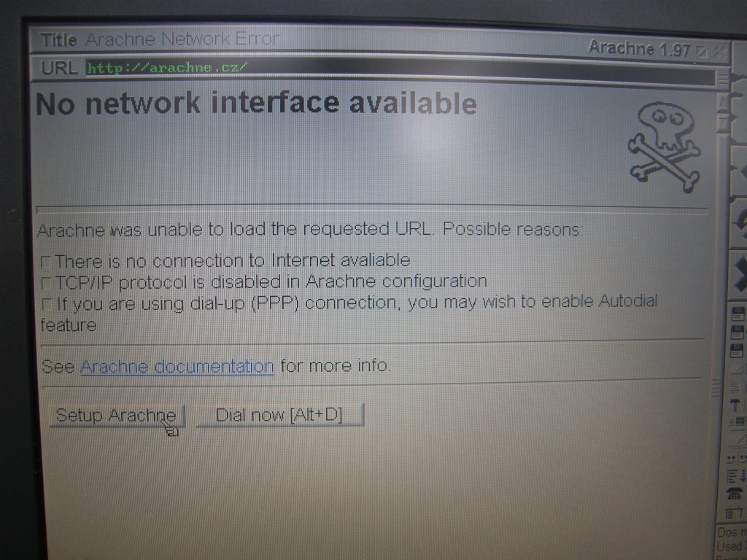Click the large X stop icon

pyautogui.click(x=740, y=273)
